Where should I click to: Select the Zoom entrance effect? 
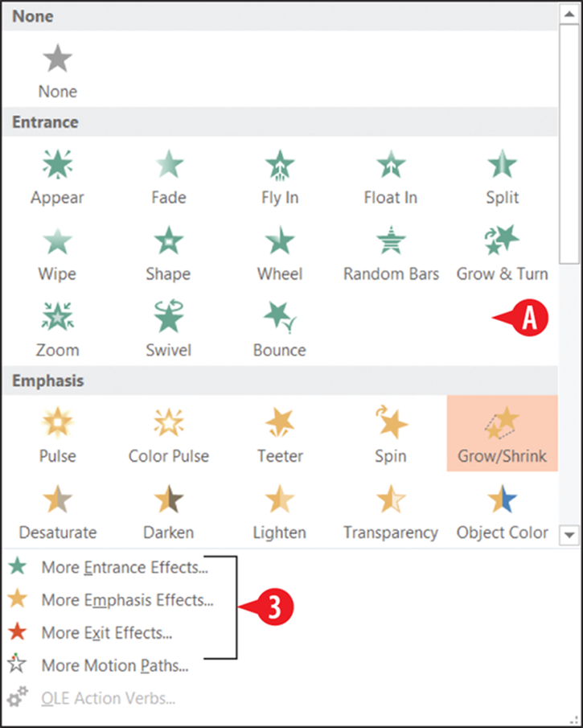57,330
